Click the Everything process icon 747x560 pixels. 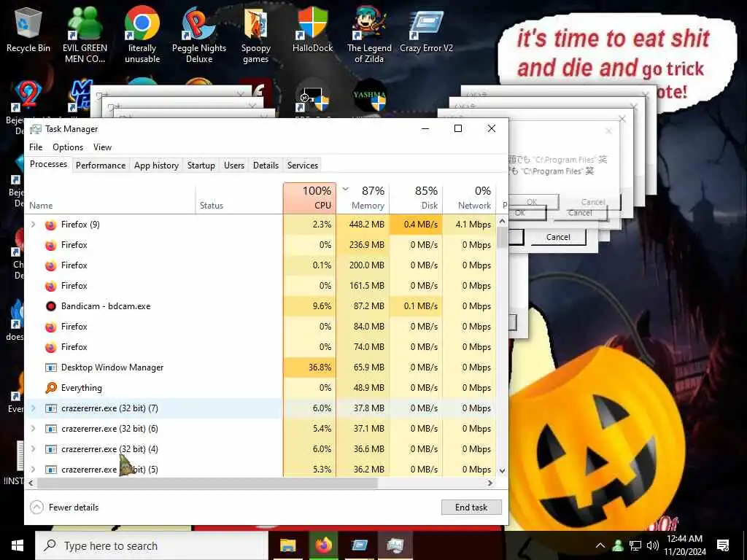50,388
